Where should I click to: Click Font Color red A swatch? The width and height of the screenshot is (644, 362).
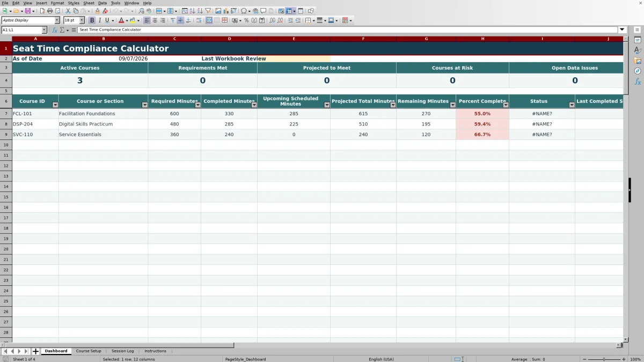point(121,20)
